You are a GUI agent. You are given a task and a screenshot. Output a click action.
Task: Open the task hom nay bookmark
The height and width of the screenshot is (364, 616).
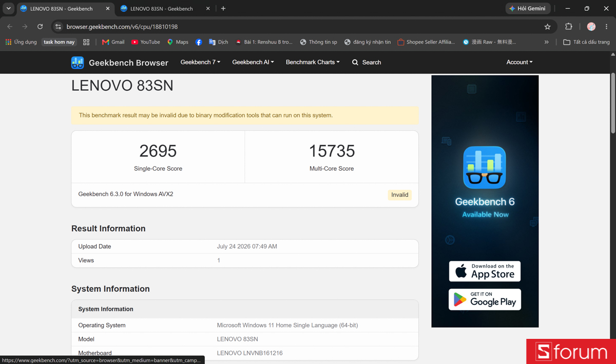[59, 42]
